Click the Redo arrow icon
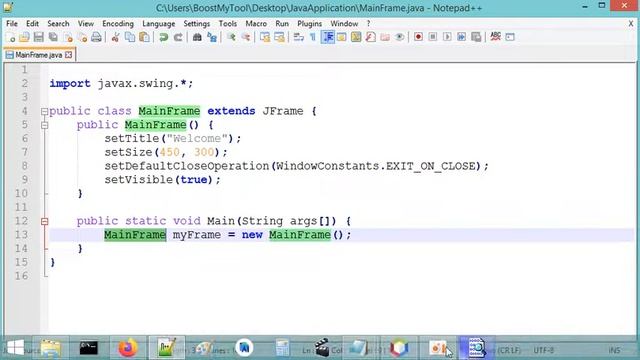This screenshot has width=640, height=360. tap(178, 37)
